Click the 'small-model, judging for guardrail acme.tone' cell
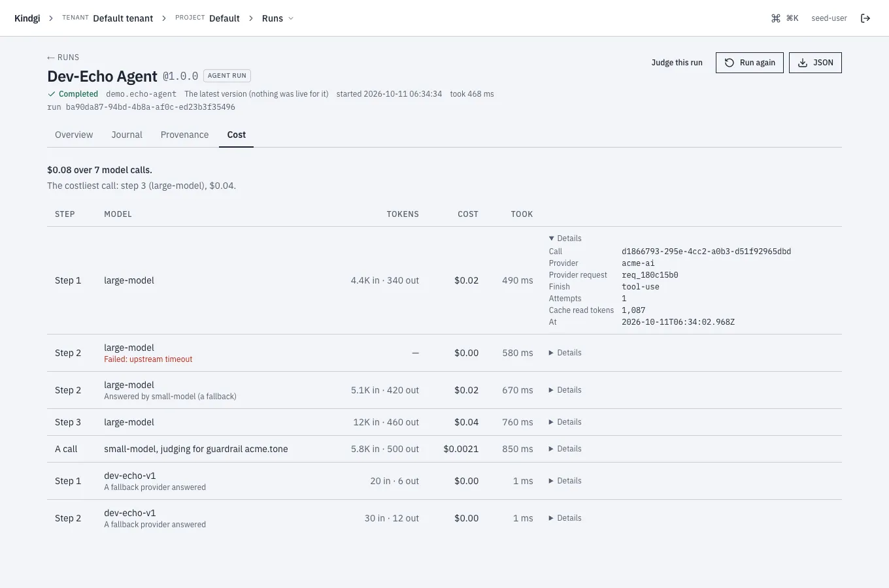The image size is (889, 588). pos(196,449)
